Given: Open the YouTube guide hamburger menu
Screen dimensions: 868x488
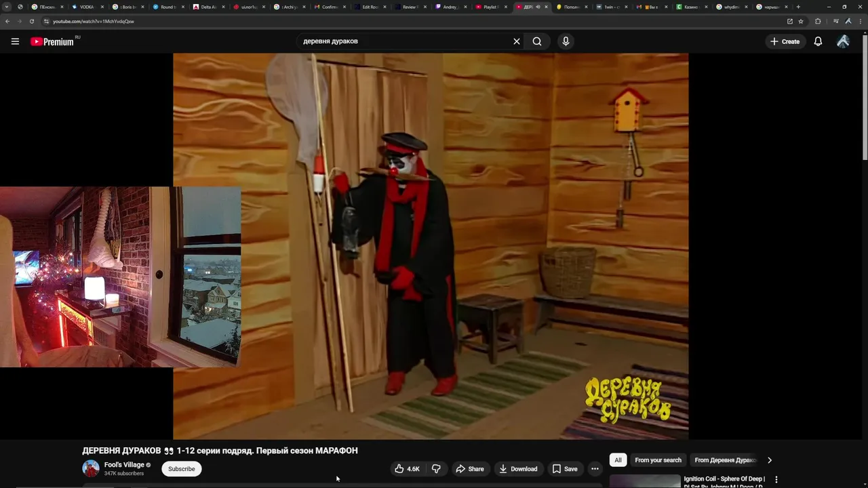Looking at the screenshot, I should point(15,41).
